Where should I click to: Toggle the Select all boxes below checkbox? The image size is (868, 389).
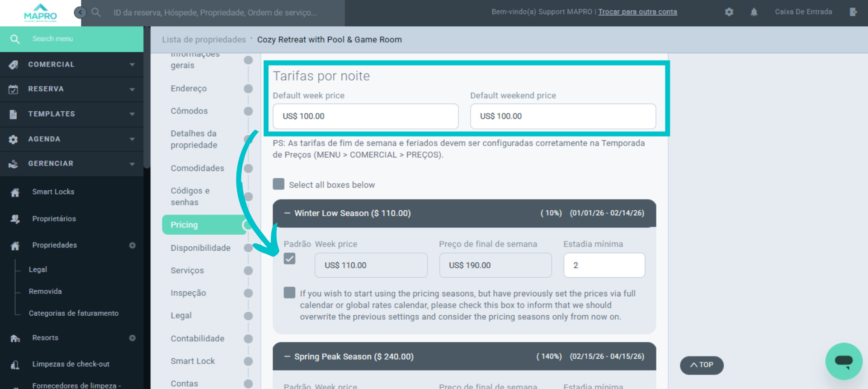(x=278, y=184)
